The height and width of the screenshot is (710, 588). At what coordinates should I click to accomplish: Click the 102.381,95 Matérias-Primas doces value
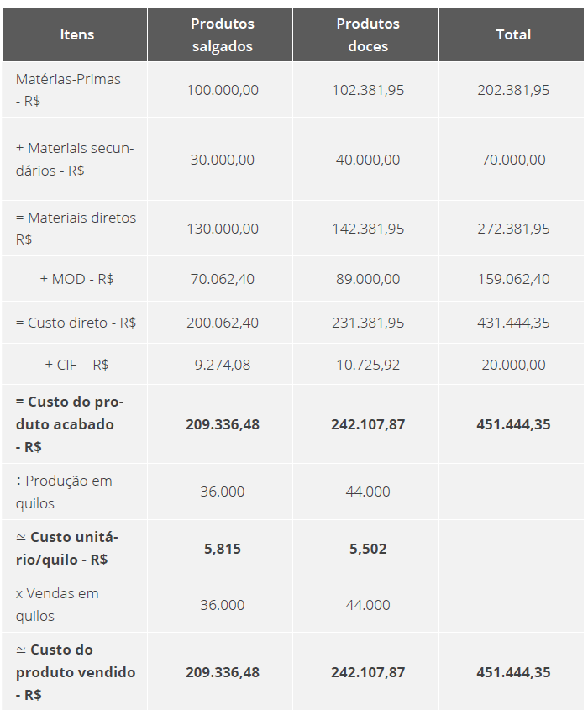tap(368, 90)
